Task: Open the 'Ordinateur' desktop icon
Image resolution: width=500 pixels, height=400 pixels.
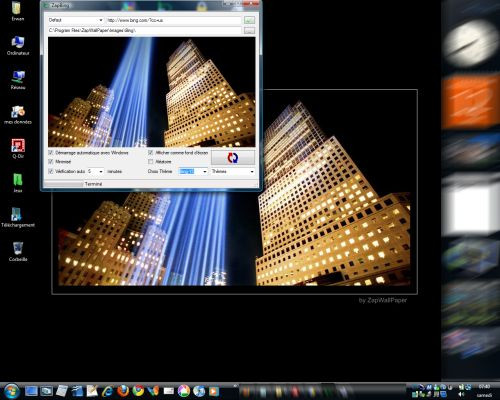Action: (x=18, y=46)
